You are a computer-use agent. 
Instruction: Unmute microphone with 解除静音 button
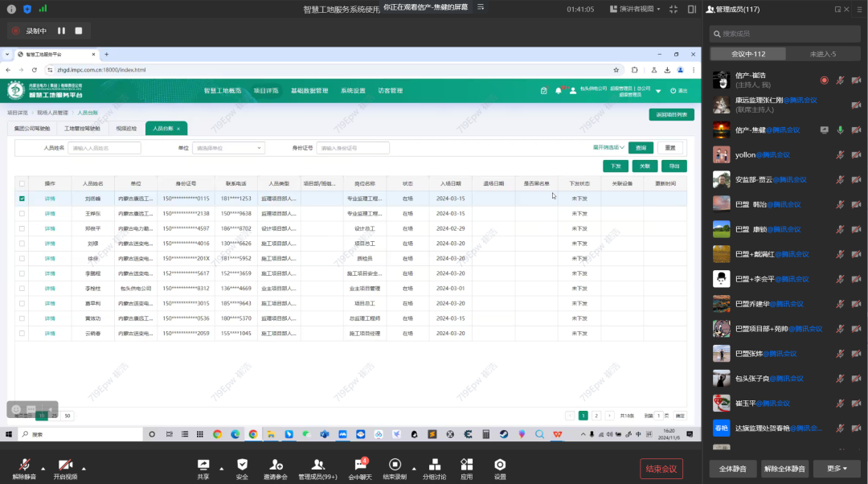point(24,469)
